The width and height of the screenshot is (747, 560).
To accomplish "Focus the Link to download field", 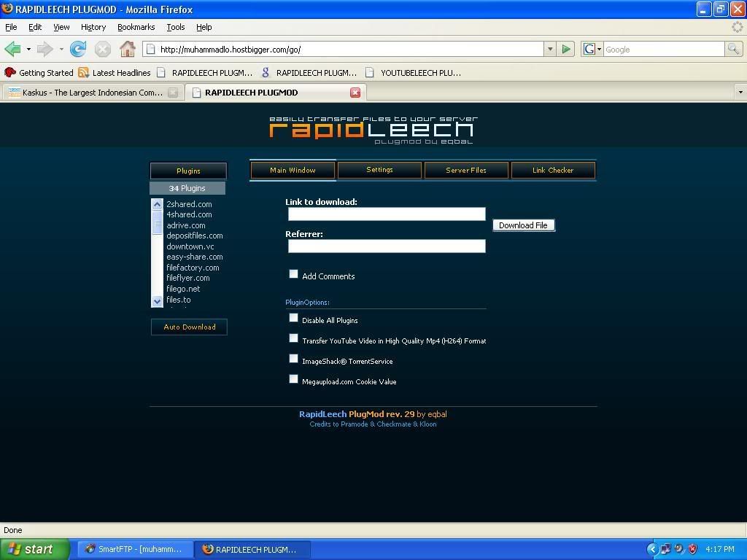I will 387,214.
